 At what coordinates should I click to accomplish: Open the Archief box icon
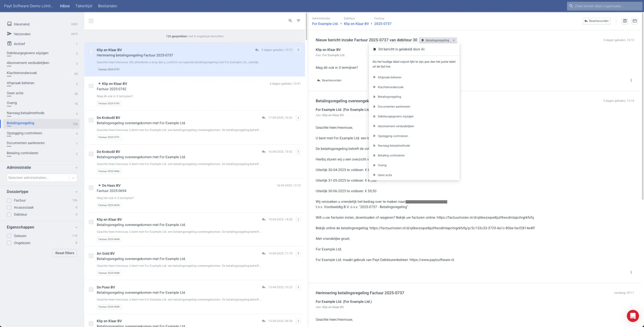9,43
